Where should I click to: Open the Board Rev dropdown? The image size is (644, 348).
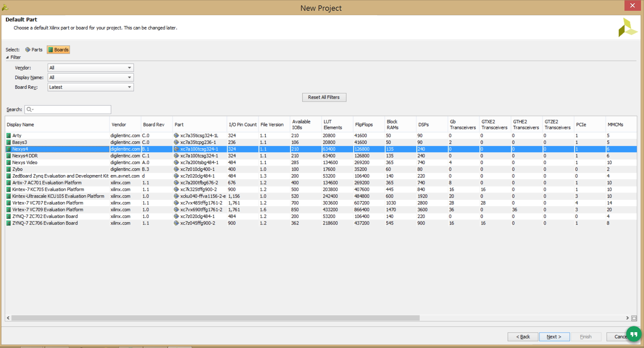pyautogui.click(x=91, y=87)
